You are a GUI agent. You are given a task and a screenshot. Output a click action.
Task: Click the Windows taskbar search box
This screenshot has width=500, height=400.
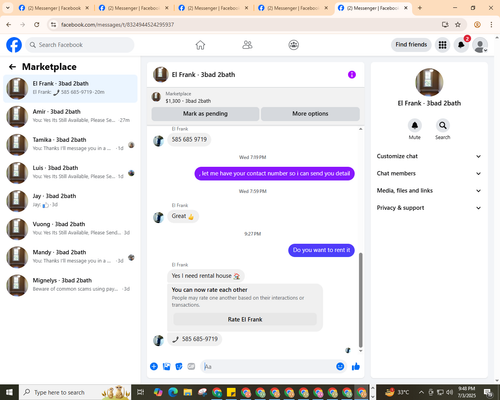coord(75,392)
